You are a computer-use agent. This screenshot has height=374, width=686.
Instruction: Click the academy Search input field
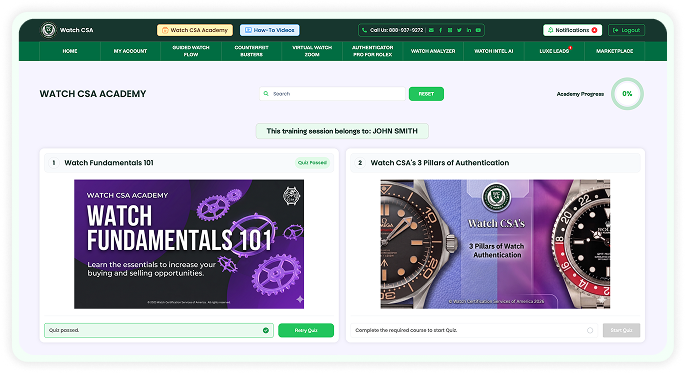(332, 94)
